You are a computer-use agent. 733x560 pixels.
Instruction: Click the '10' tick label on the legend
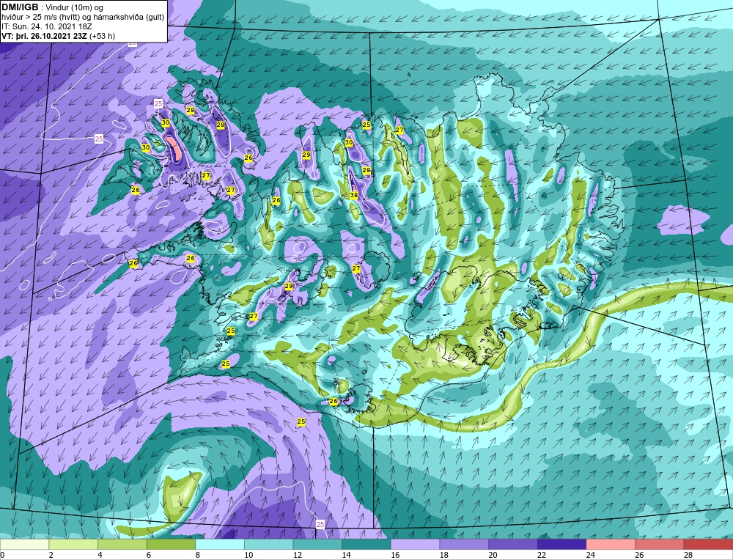(x=248, y=555)
